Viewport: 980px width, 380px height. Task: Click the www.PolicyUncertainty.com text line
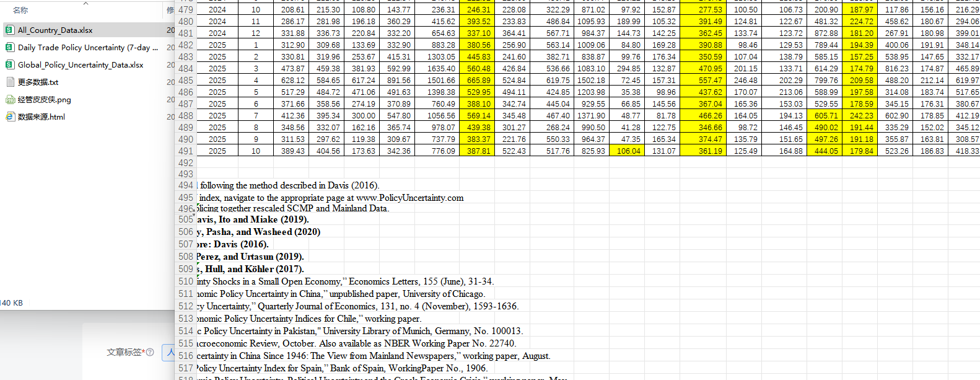click(330, 198)
